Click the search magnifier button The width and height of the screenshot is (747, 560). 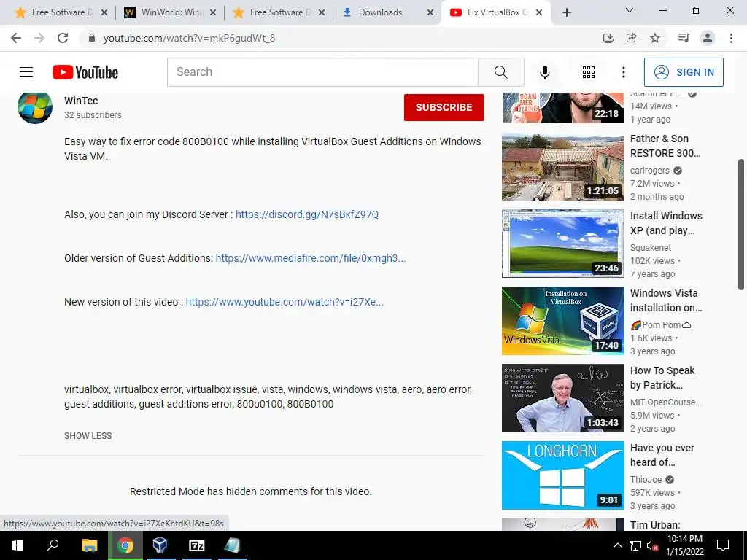click(x=500, y=72)
